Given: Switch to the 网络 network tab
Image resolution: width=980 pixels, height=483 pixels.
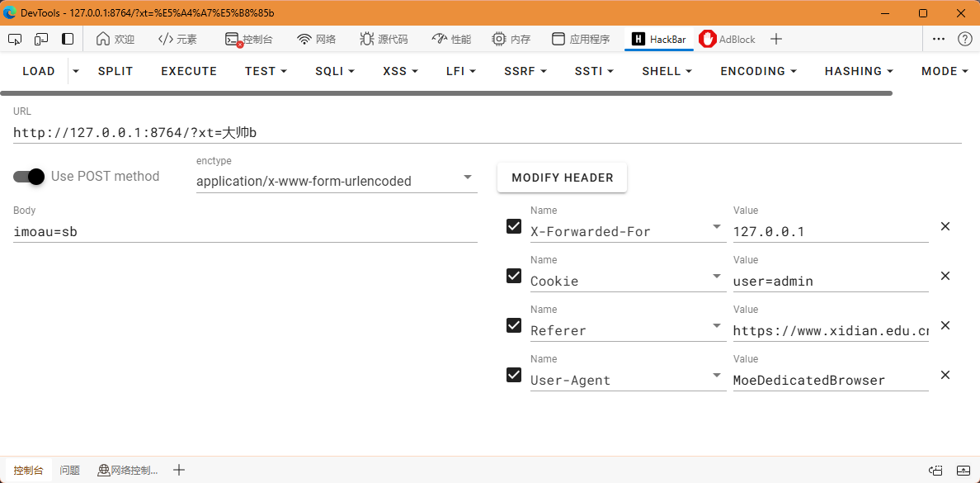Looking at the screenshot, I should [x=317, y=39].
